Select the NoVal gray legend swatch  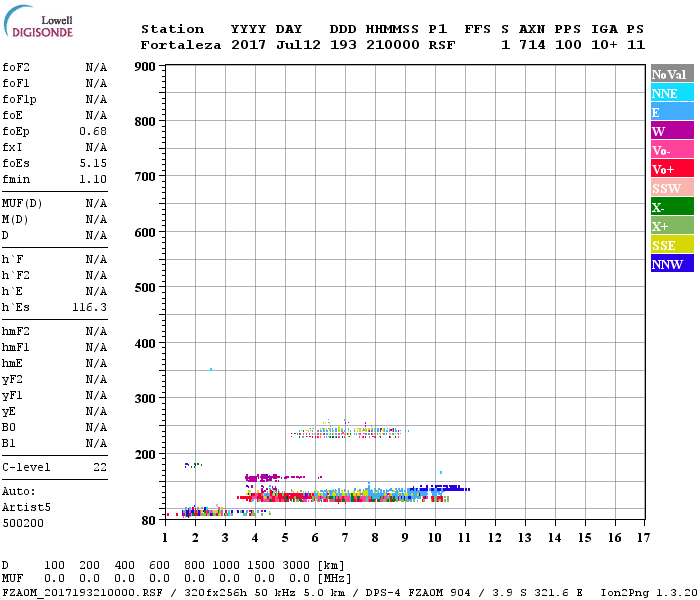point(672,74)
